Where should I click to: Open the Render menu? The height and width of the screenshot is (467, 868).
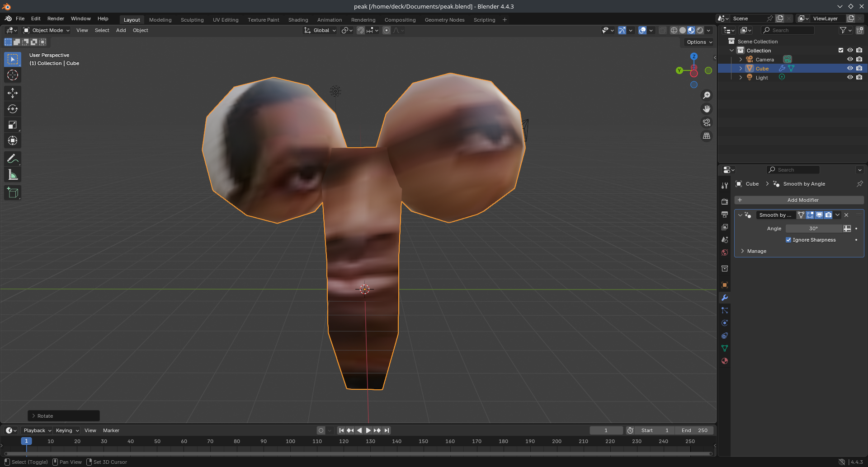coord(56,19)
